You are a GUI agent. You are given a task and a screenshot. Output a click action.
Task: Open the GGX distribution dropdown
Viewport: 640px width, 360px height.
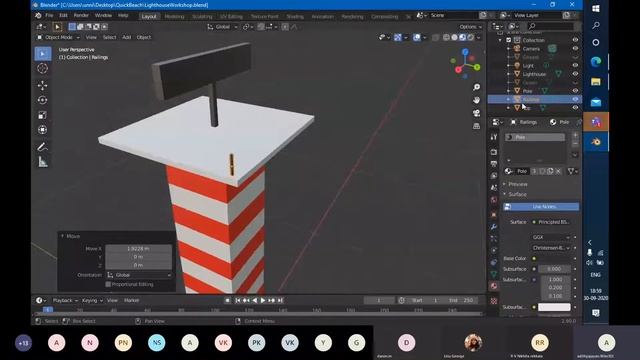[551, 237]
